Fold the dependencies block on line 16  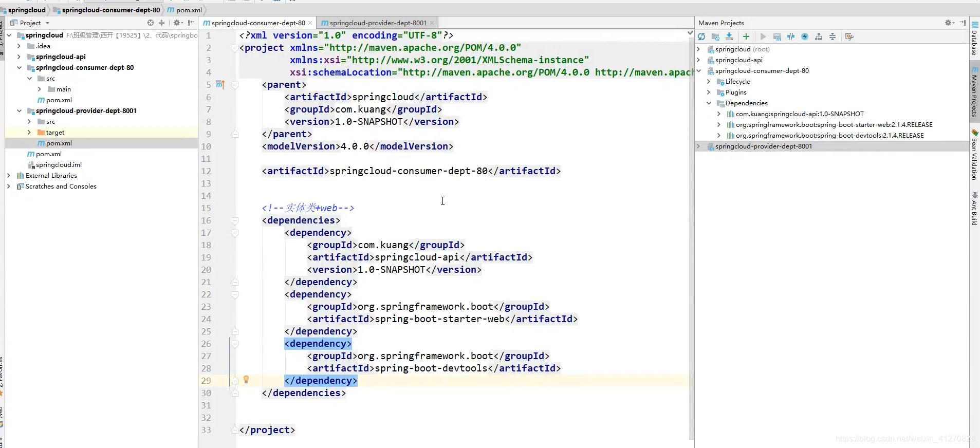(x=235, y=220)
